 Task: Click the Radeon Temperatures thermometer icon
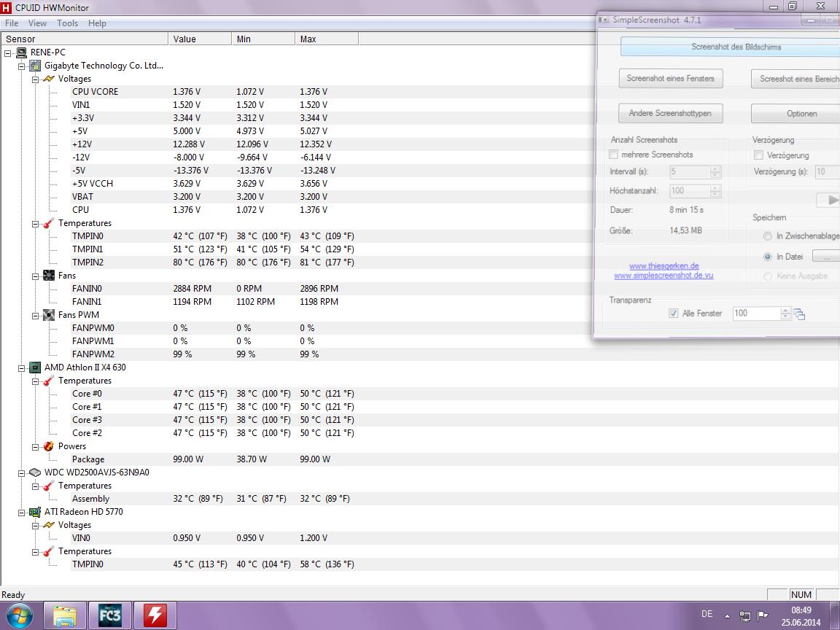point(49,551)
